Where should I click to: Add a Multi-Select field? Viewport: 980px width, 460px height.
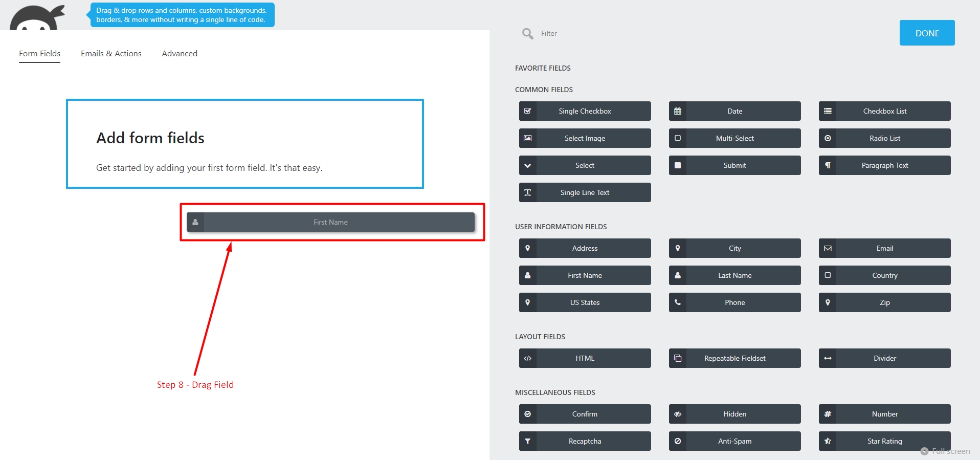(734, 138)
